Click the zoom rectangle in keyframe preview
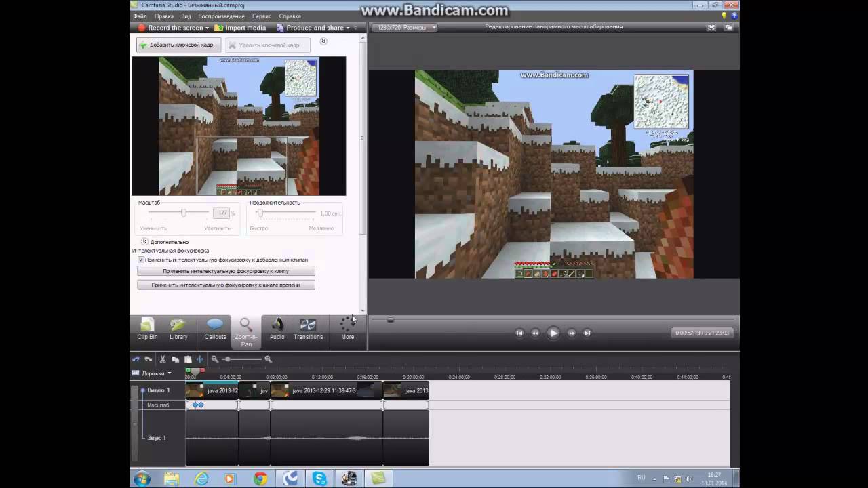This screenshot has height=488, width=868. [241, 165]
